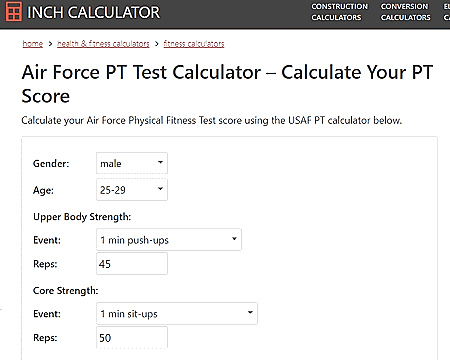Open Construction Calculators menu
Screen dimensions: 450x360
[339, 12]
